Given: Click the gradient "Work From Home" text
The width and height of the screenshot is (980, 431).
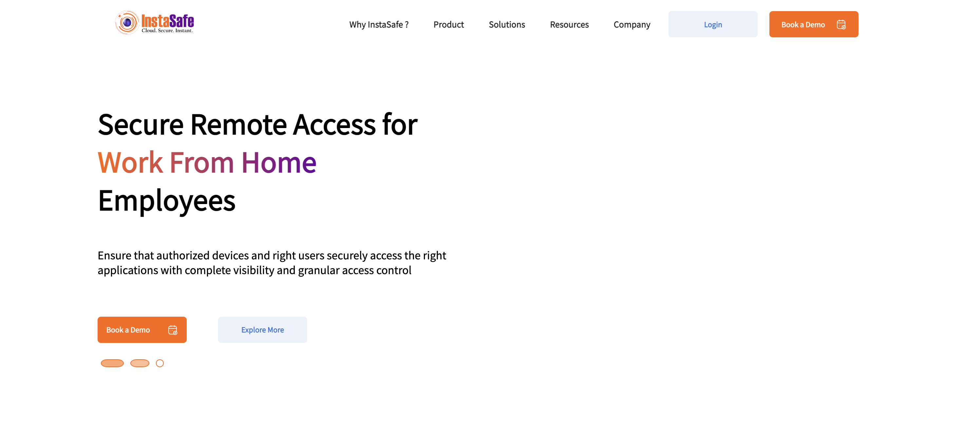Looking at the screenshot, I should pos(207,162).
